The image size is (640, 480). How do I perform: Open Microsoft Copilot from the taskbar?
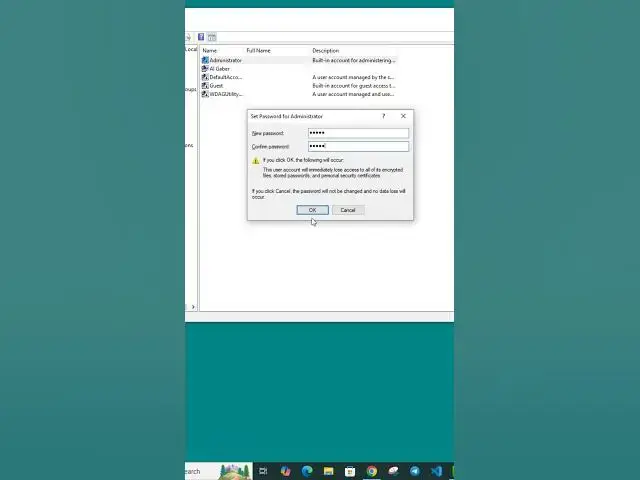(285, 471)
